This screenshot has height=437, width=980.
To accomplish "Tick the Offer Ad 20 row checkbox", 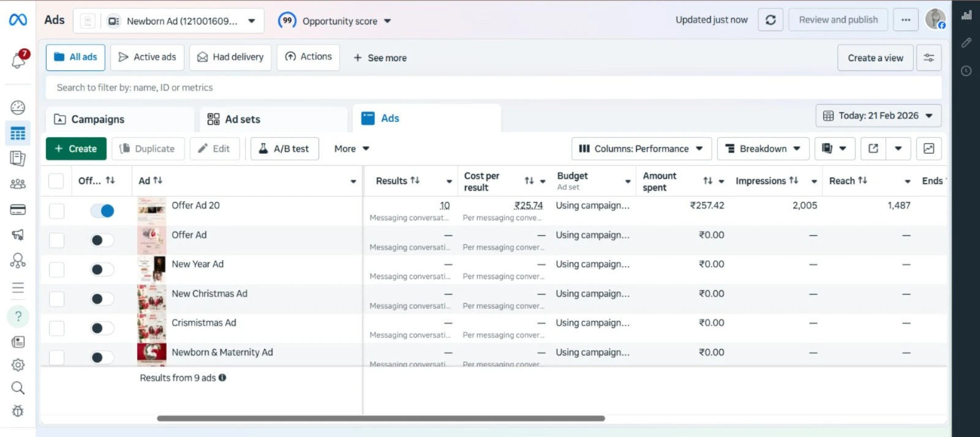I will tap(56, 211).
